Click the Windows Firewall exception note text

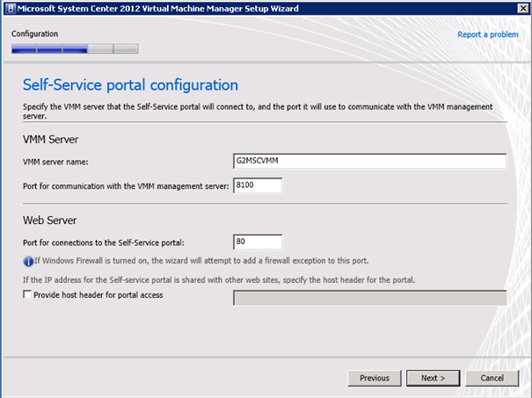[201, 261]
